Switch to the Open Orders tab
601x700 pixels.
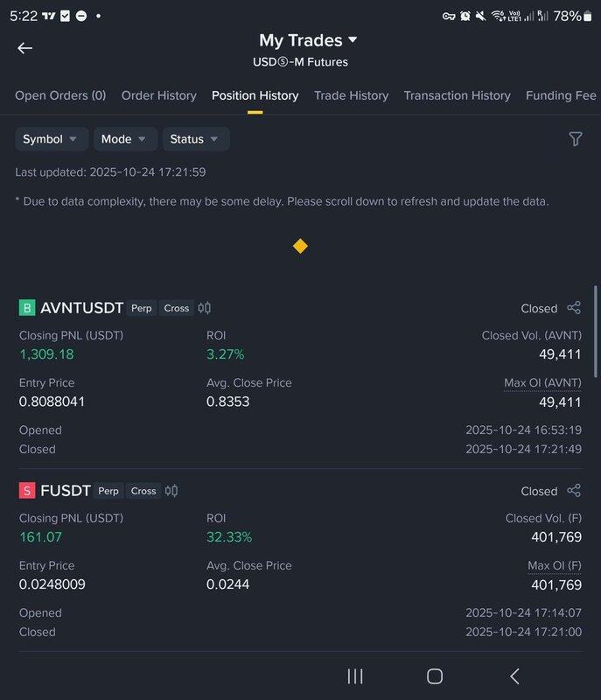point(60,95)
